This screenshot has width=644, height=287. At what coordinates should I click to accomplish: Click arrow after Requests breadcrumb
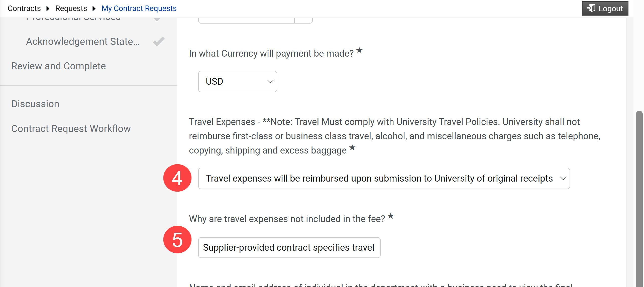[94, 9]
